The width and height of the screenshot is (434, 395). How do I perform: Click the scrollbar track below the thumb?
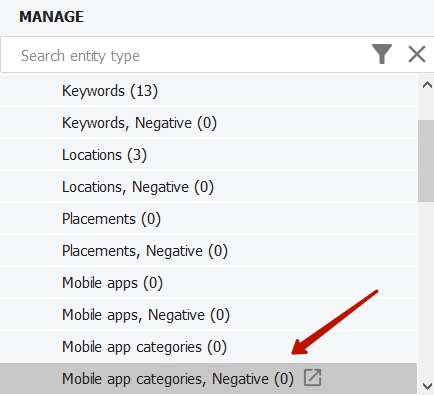pyautogui.click(x=426, y=290)
